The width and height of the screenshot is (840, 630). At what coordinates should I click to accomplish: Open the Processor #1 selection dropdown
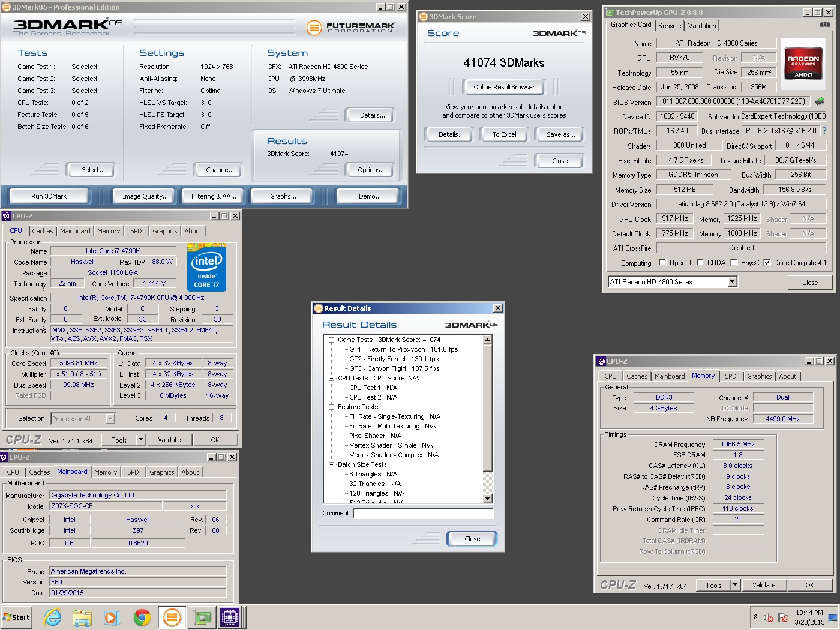(110, 419)
